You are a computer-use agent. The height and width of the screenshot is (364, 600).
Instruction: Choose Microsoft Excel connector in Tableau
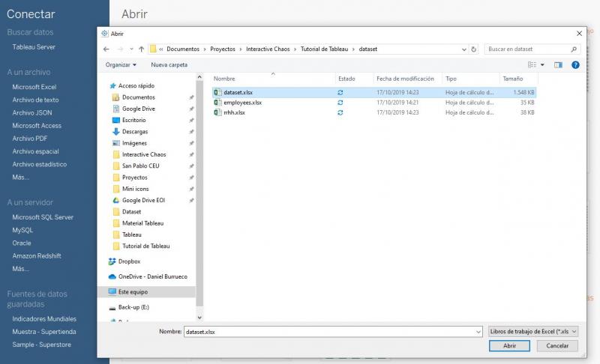34,87
